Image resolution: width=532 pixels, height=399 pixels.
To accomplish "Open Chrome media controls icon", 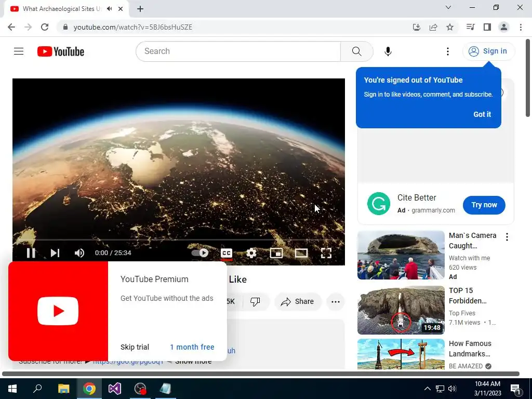I will (x=471, y=27).
